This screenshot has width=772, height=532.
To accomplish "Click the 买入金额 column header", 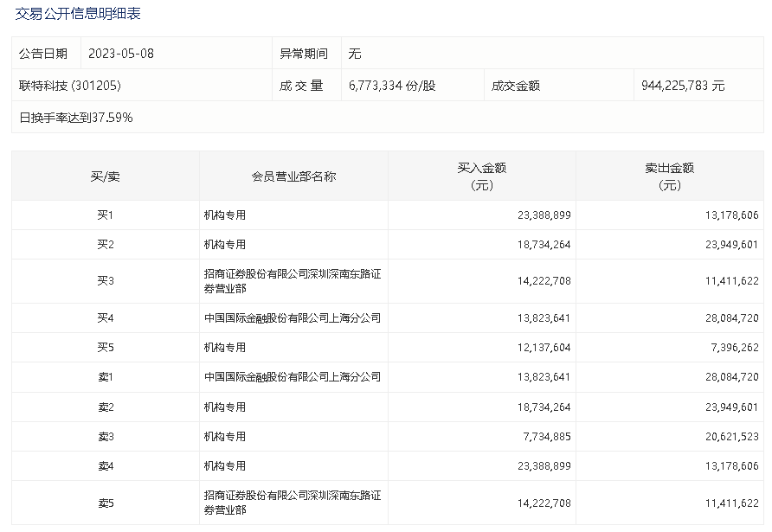I will pyautogui.click(x=481, y=176).
